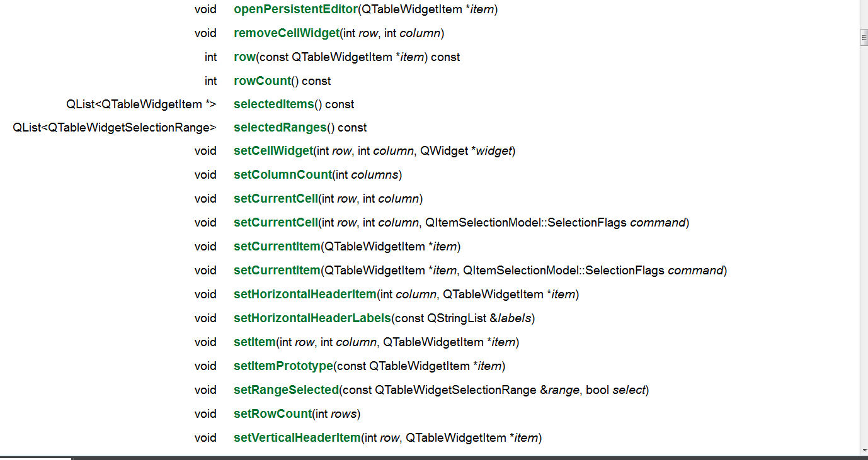Follow the setRowCount link

point(272,413)
